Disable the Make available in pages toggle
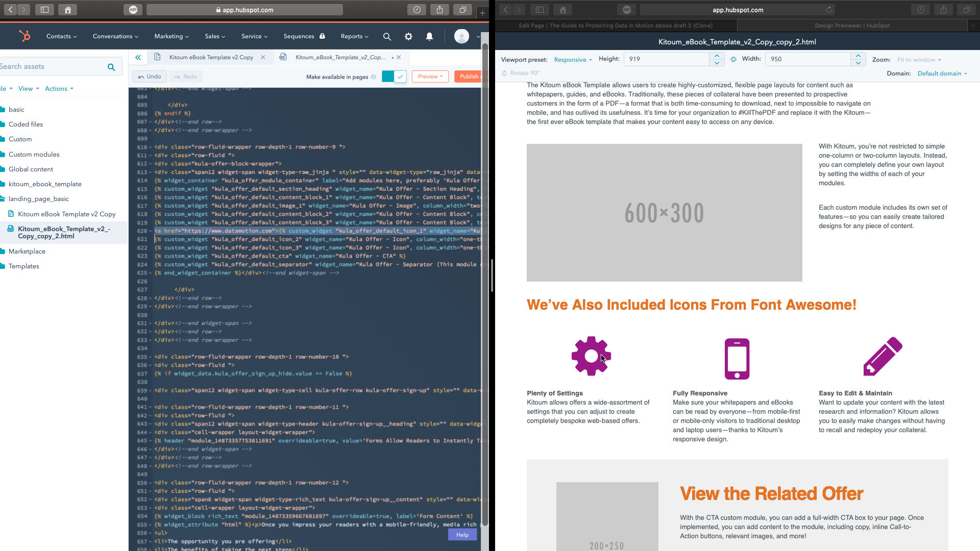Image resolution: width=980 pixels, height=551 pixels. pos(394,76)
